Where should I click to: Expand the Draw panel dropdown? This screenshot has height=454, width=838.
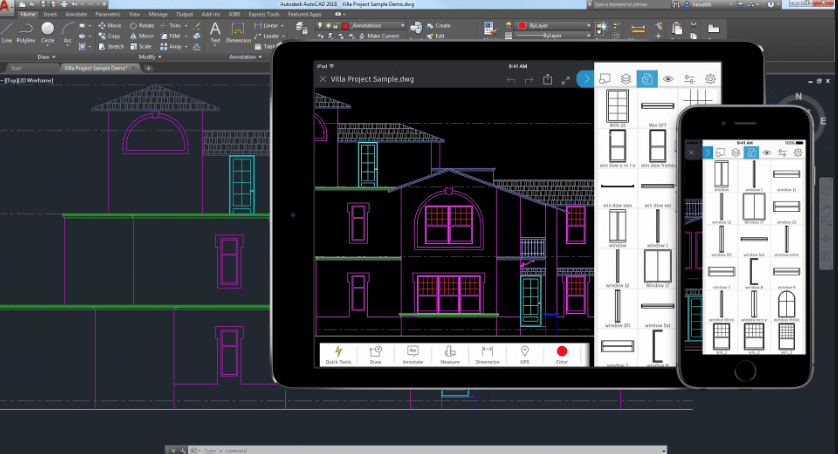(x=46, y=57)
